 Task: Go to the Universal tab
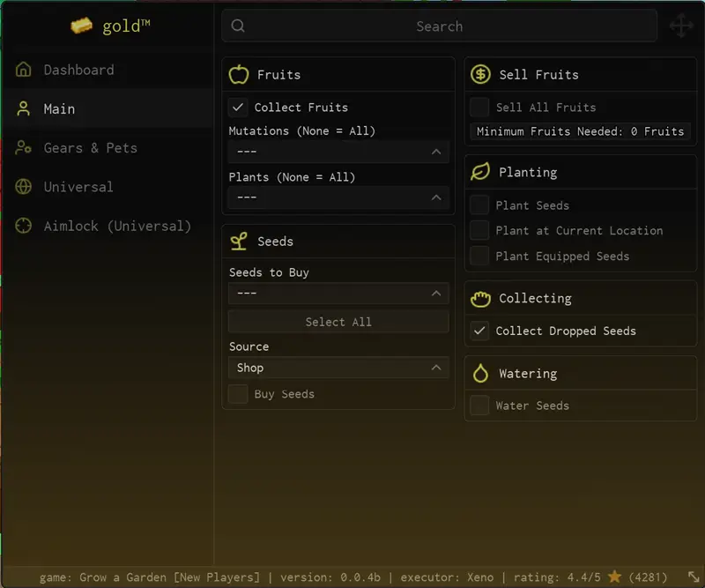(x=107, y=187)
